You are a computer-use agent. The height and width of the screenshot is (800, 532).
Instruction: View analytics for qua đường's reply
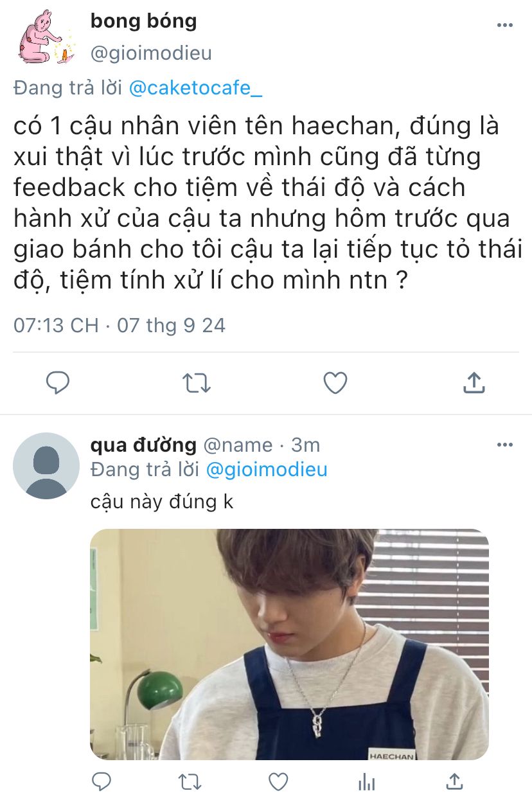pyautogui.click(x=366, y=781)
